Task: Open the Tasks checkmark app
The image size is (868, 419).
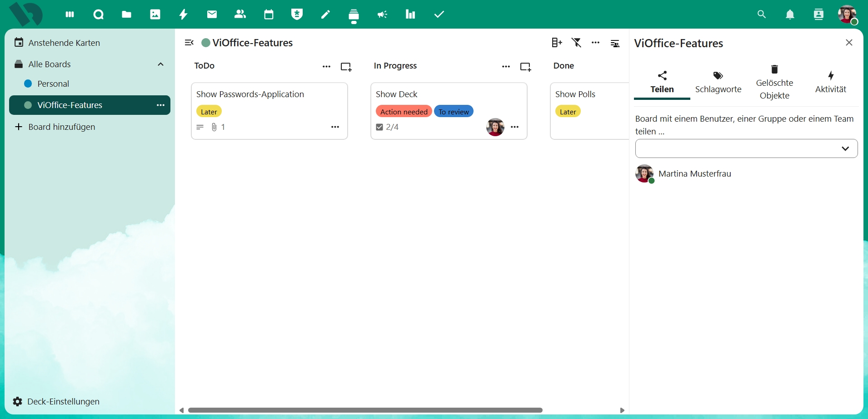Action: click(439, 15)
